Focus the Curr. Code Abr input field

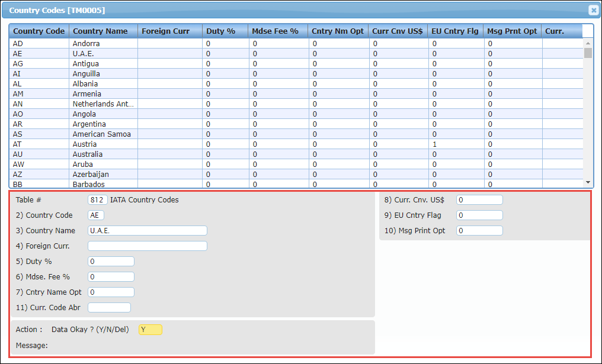coord(109,307)
